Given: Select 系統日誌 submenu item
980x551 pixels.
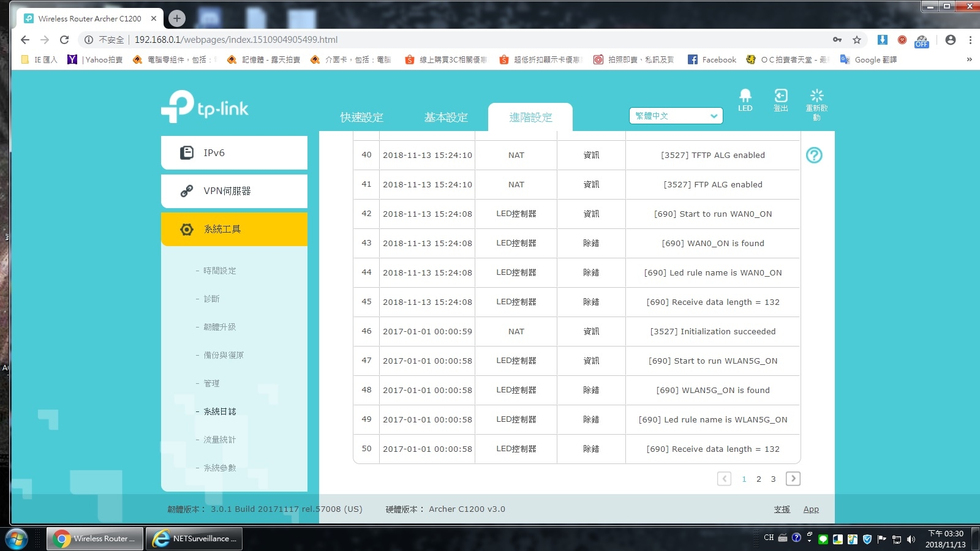Looking at the screenshot, I should pyautogui.click(x=220, y=411).
